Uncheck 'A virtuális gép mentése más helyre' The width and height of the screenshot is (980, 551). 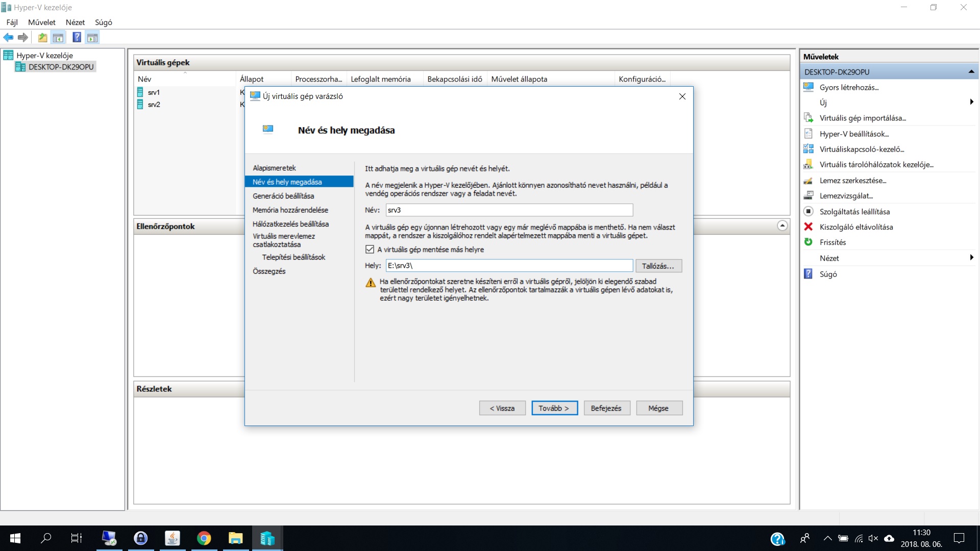coord(370,249)
